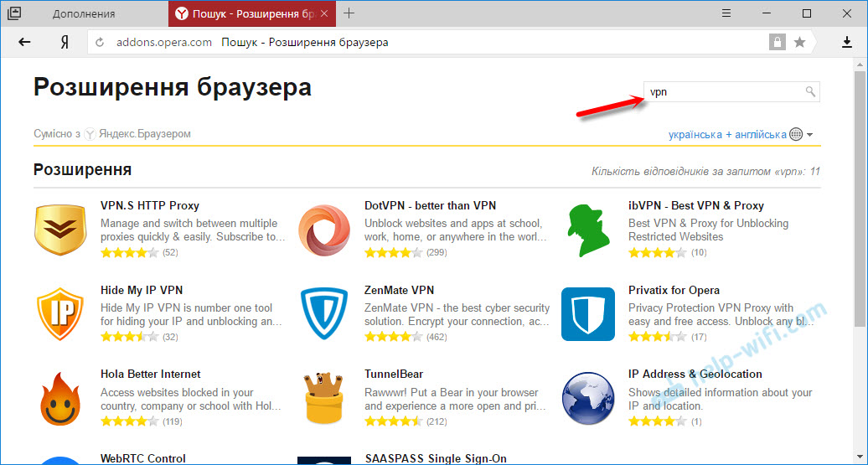This screenshot has height=465, width=868.
Task: Click the TunnelBear star rating (212)
Action: tap(394, 421)
